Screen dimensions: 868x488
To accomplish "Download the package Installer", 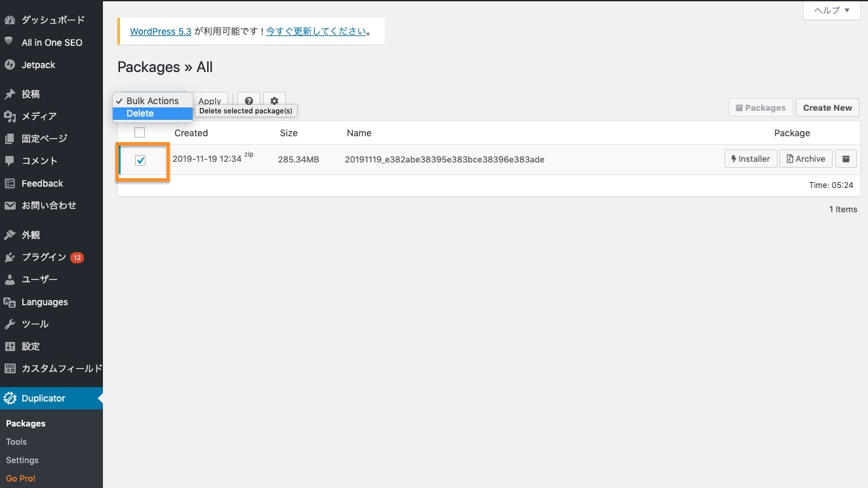I will tap(751, 159).
